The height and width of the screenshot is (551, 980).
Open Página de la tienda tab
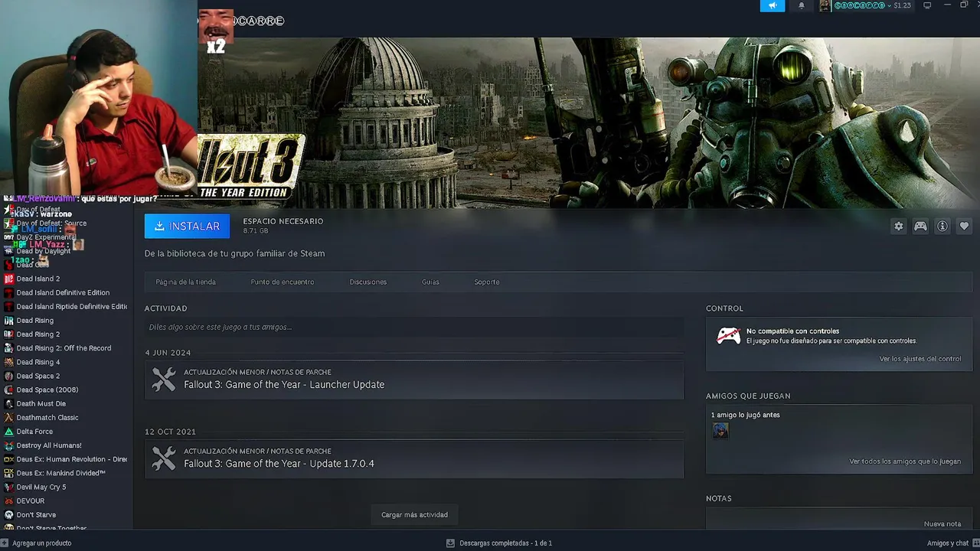(186, 282)
